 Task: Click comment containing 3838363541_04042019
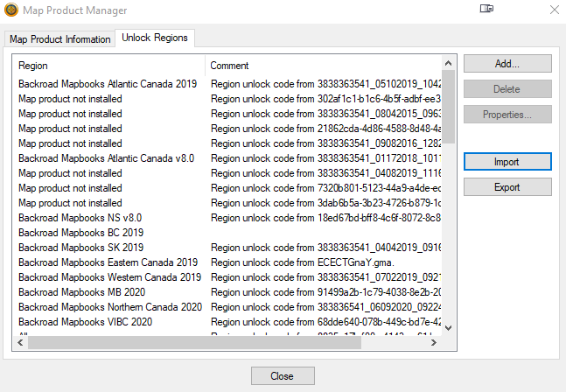[325, 248]
